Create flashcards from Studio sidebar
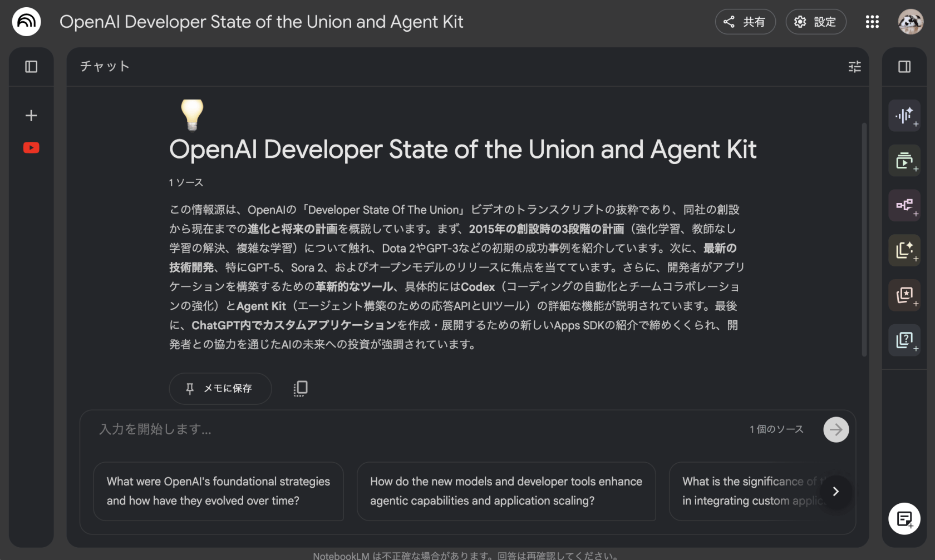 (904, 295)
